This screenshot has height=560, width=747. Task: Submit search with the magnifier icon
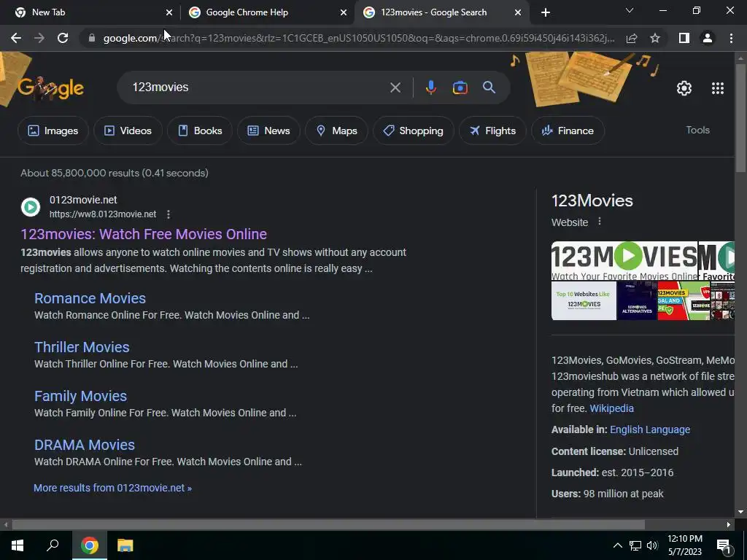[x=489, y=87]
